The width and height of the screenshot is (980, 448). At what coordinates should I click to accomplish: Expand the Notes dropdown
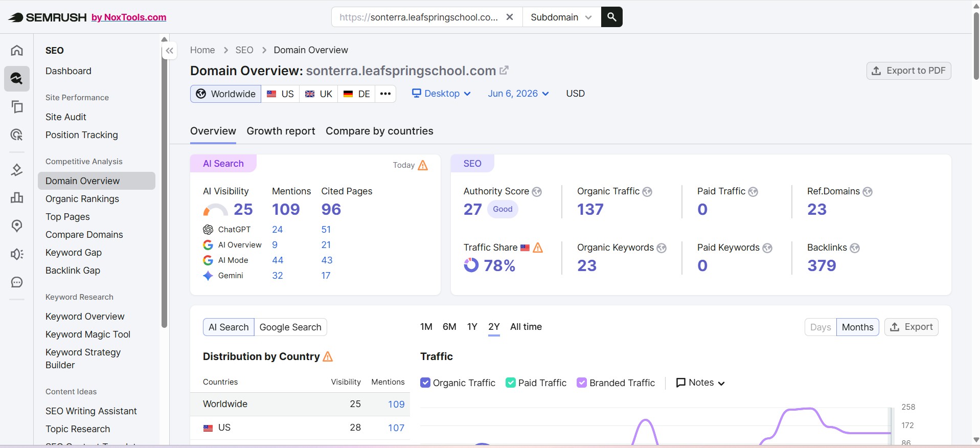700,383
